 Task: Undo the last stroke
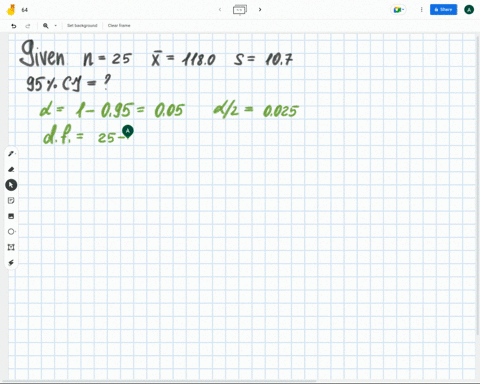(x=14, y=26)
